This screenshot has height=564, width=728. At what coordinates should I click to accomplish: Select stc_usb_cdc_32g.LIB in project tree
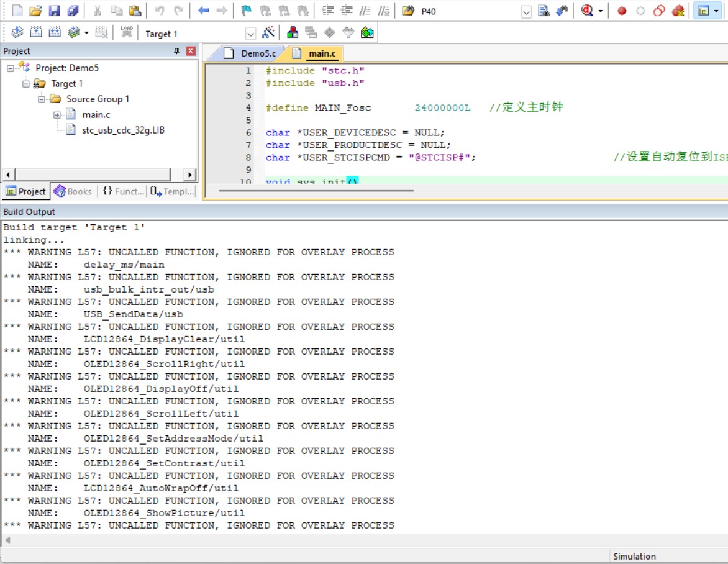click(123, 130)
